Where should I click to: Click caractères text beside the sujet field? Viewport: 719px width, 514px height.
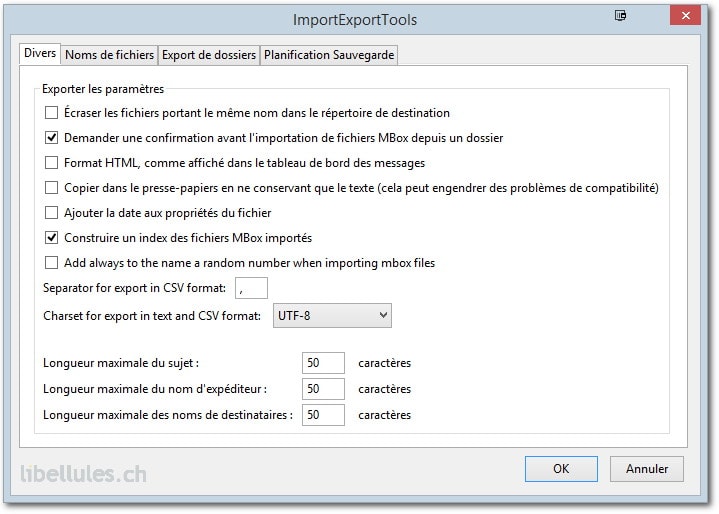(384, 363)
